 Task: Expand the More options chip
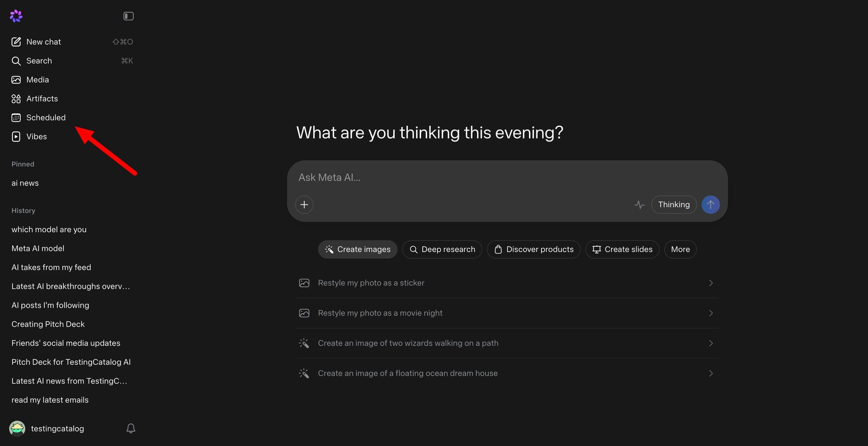(x=680, y=249)
